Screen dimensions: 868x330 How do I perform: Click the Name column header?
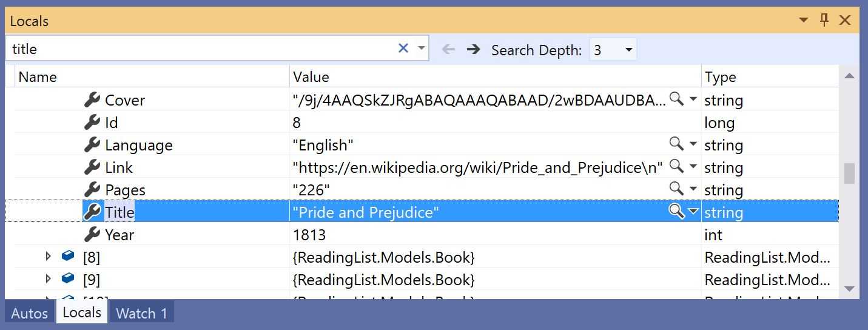153,77
